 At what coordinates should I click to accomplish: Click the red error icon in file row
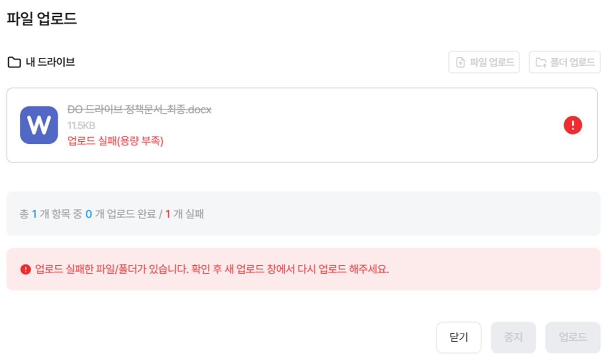point(572,125)
